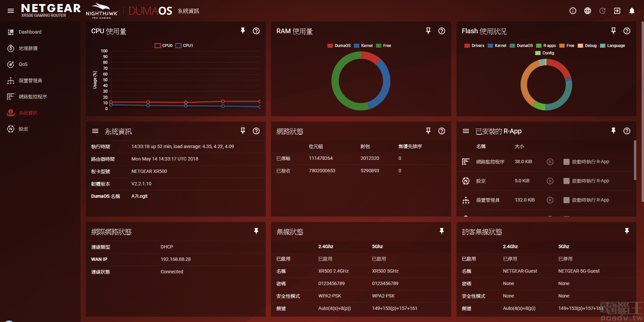Open Dashboard in the sidebar
The image size is (644, 322).
(30, 32)
